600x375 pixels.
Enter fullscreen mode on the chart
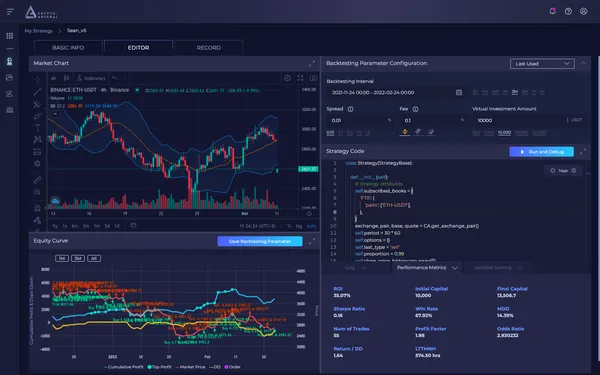click(x=300, y=78)
